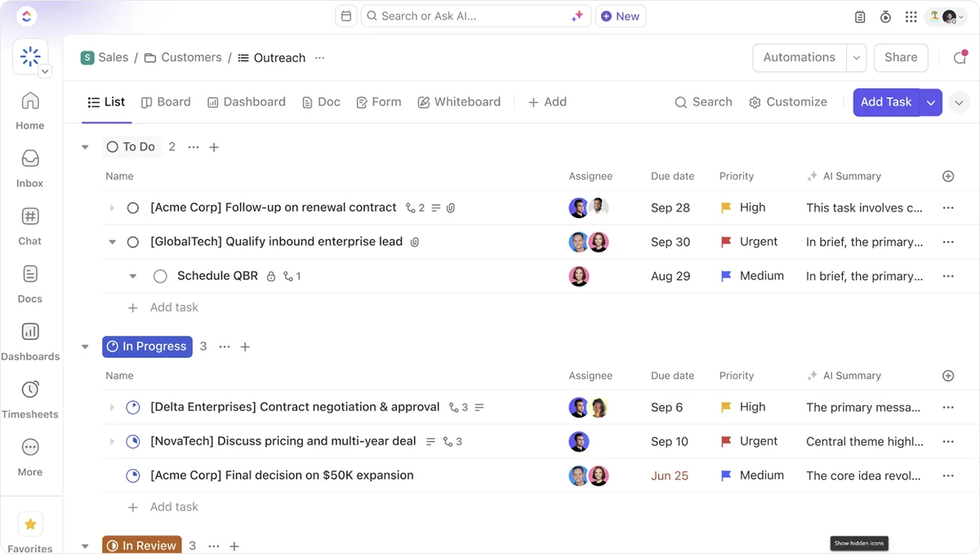Click the Search or Ask AI input field
980x554 pixels.
475,16
